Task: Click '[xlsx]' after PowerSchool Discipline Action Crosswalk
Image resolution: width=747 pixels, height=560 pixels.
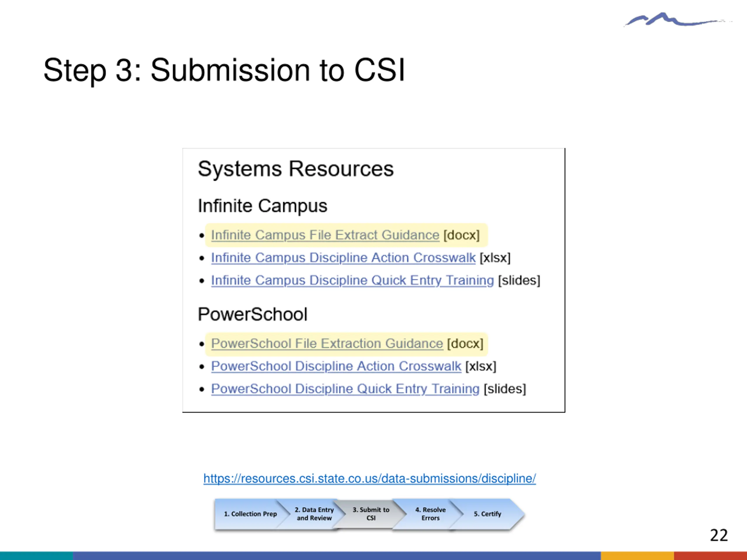Action: 481,366
